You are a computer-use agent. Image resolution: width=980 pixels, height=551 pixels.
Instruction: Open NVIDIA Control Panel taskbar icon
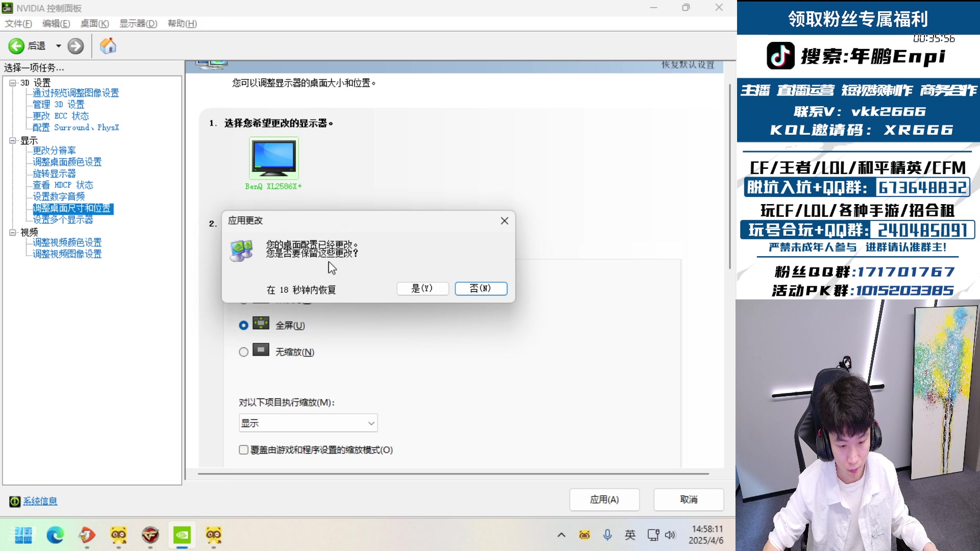pos(182,535)
